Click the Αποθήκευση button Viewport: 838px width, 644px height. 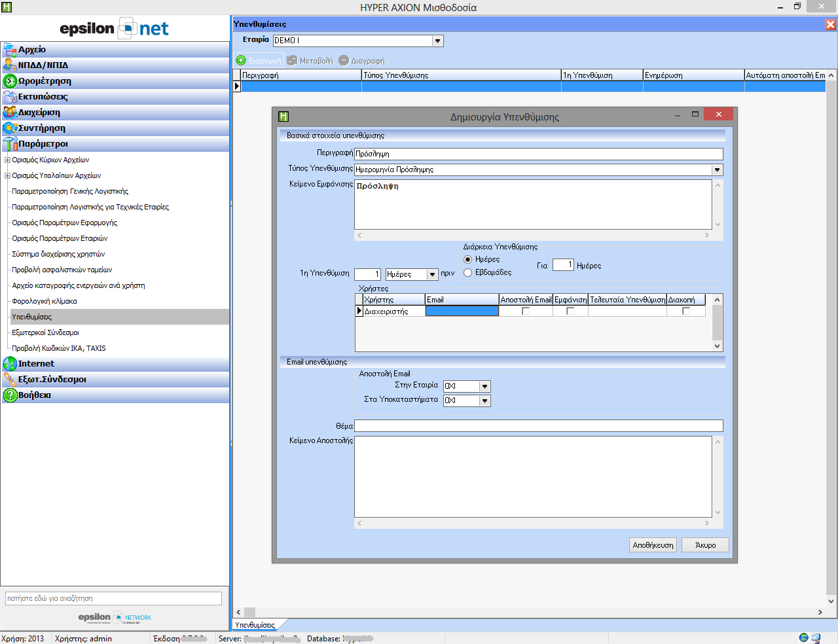pyautogui.click(x=653, y=545)
